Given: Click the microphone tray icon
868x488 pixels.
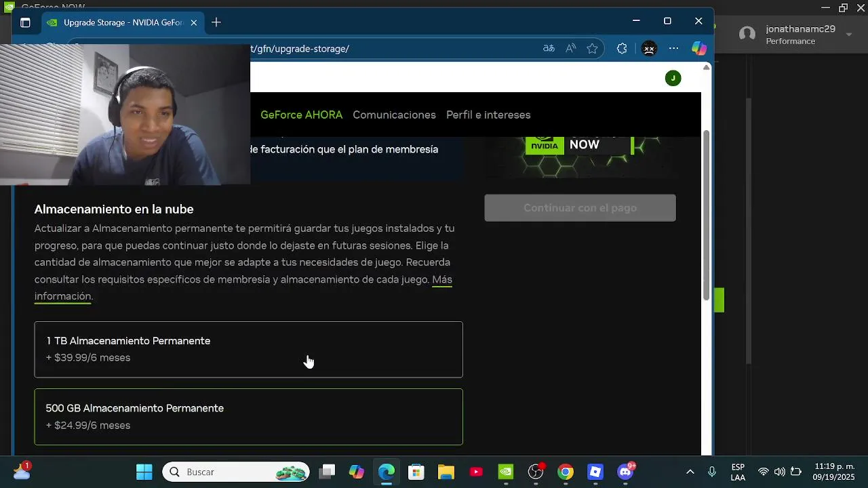Looking at the screenshot, I should [712, 472].
